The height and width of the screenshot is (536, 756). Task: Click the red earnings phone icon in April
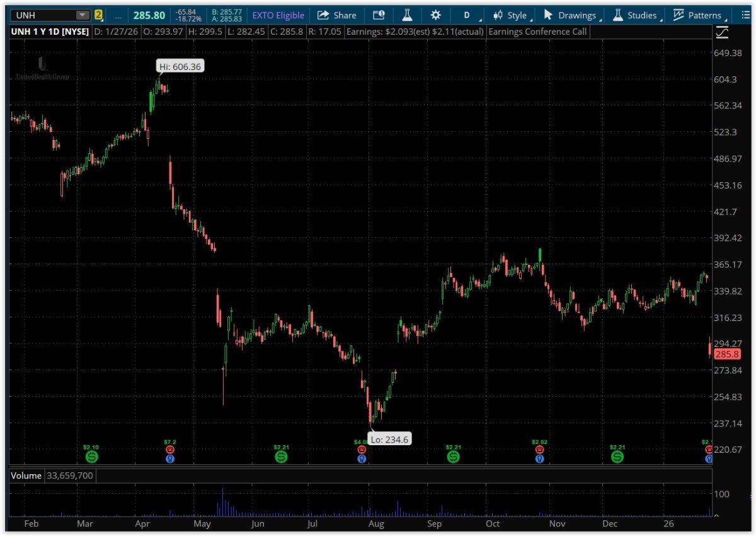tap(169, 450)
